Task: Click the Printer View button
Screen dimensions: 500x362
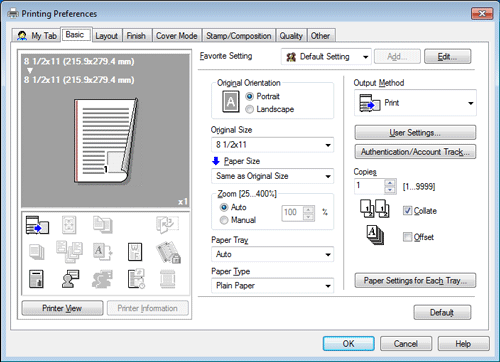Action: pos(62,308)
